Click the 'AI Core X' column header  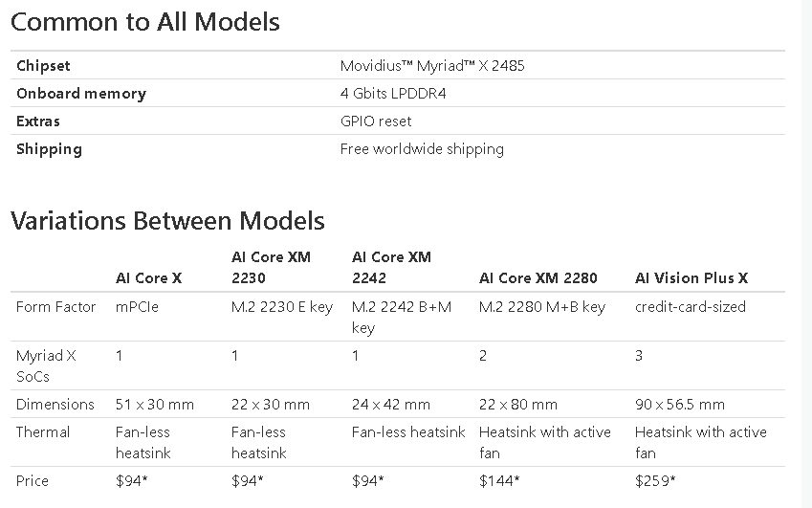tap(148, 278)
